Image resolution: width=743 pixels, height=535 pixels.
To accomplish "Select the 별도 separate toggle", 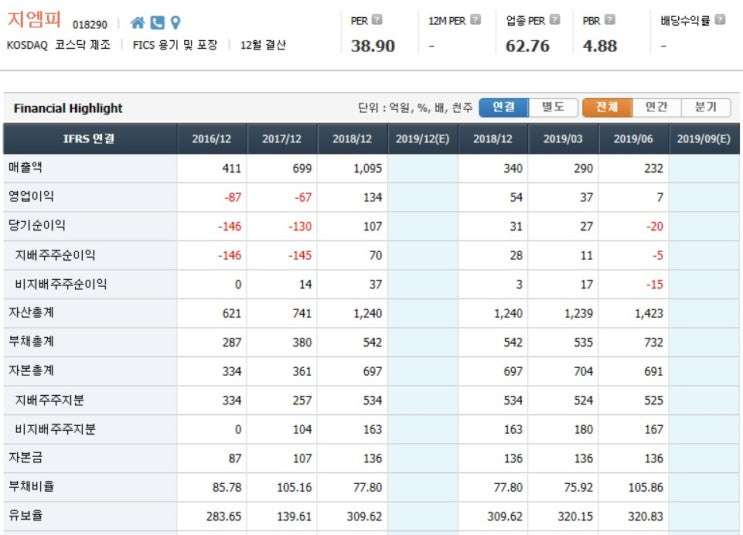I will (x=553, y=107).
